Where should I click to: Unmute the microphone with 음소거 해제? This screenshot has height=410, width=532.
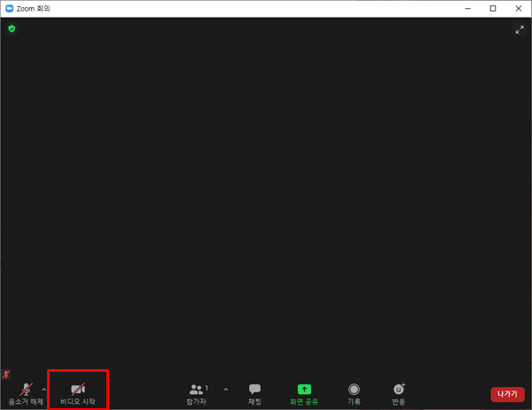pyautogui.click(x=25, y=392)
